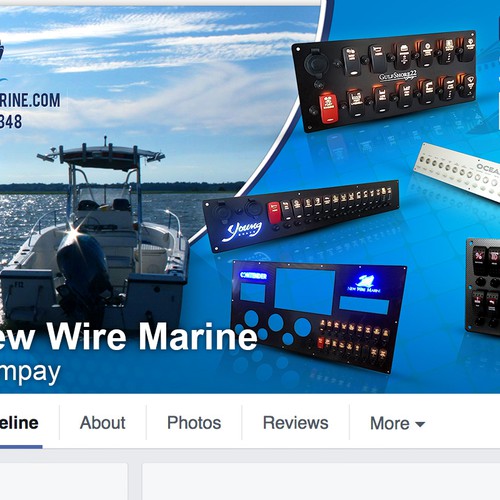Click the arrow beside More
The image size is (500, 500).
[420, 424]
